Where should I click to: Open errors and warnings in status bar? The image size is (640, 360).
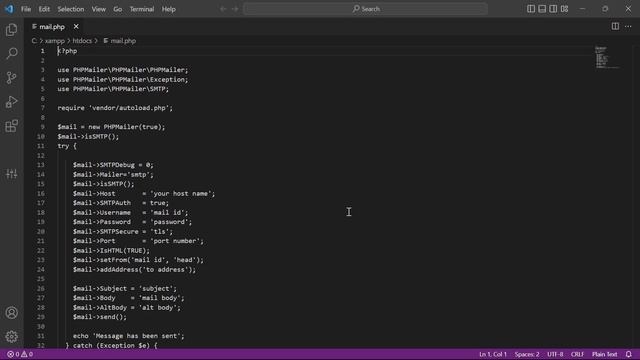20,354
